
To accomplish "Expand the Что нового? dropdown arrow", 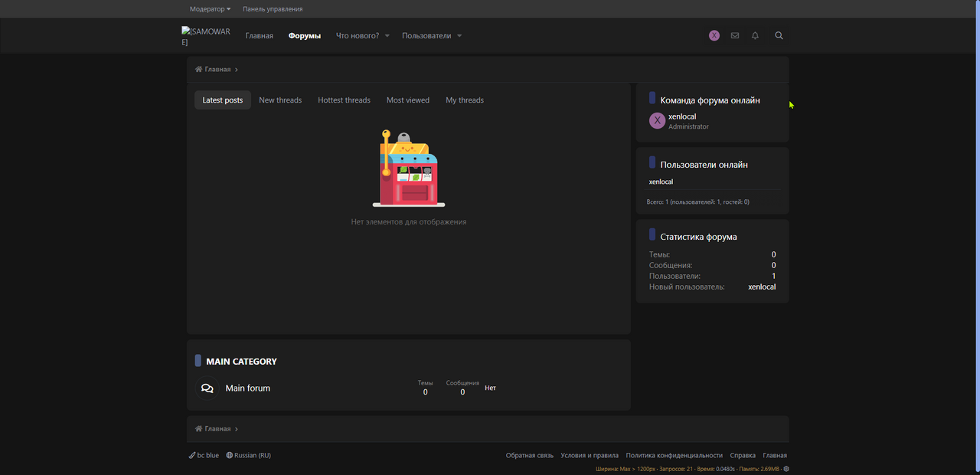I will [387, 36].
